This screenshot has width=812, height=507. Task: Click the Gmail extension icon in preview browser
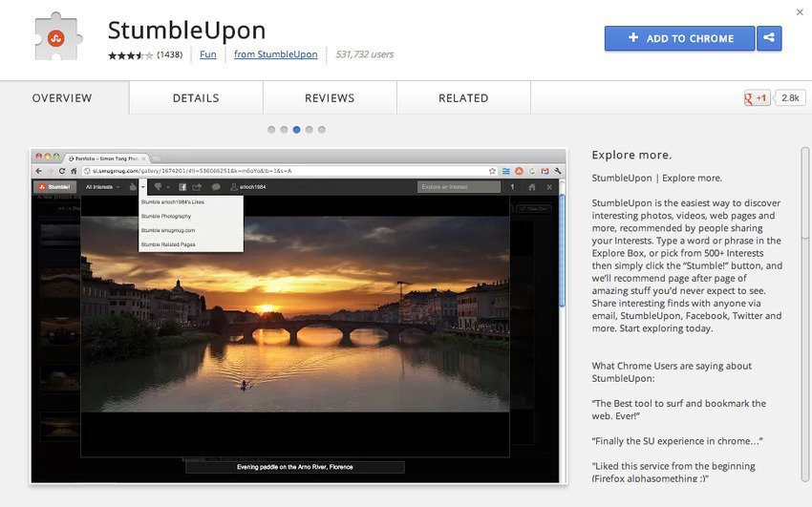coord(545,171)
